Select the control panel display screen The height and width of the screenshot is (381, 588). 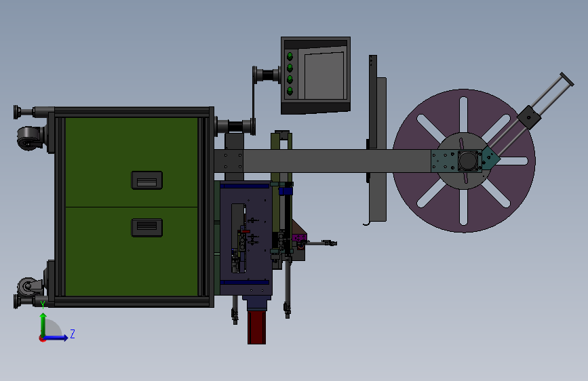tap(324, 76)
